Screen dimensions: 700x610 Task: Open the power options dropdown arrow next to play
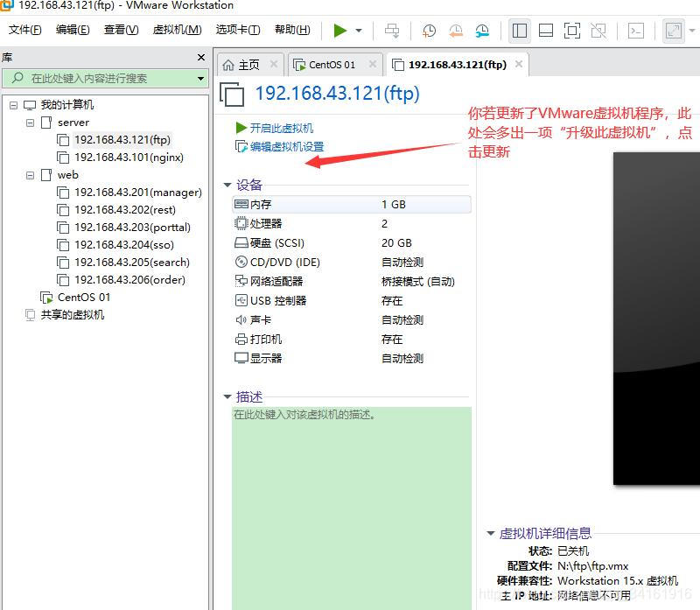point(359,31)
